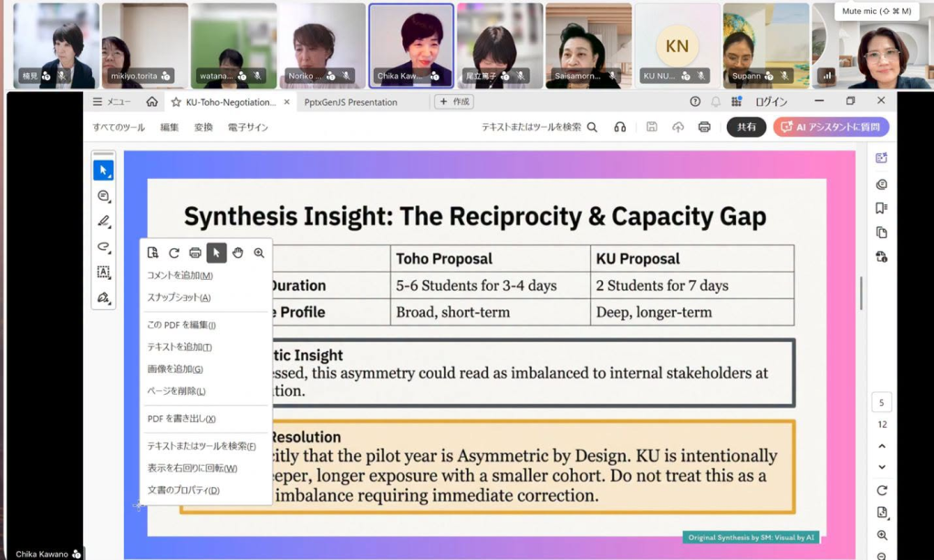Open the notifications bell
Viewport: 934px width, 560px height.
[715, 102]
